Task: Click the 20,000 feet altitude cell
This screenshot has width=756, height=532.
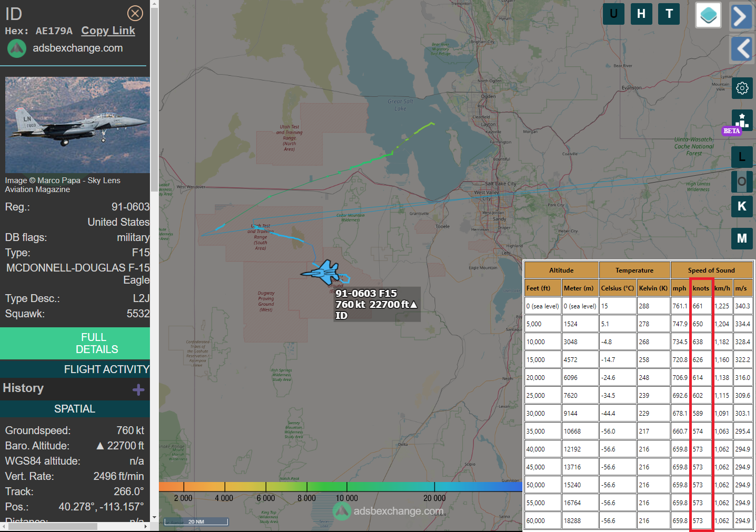Action: coord(543,377)
